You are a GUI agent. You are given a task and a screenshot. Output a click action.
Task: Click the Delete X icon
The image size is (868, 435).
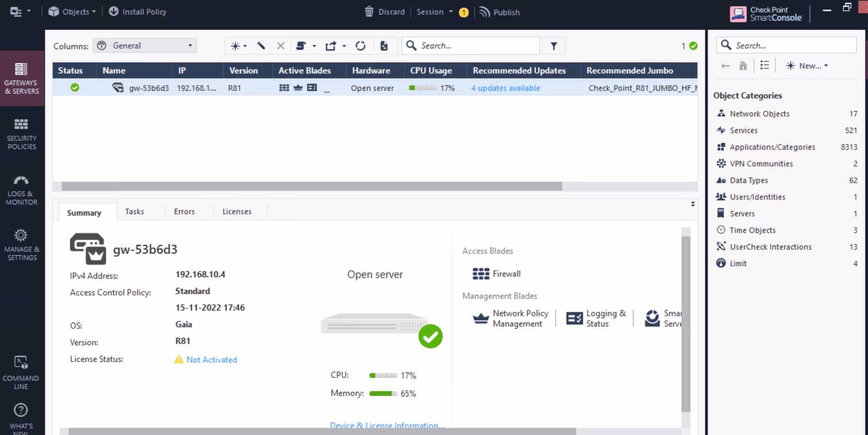[x=281, y=46]
